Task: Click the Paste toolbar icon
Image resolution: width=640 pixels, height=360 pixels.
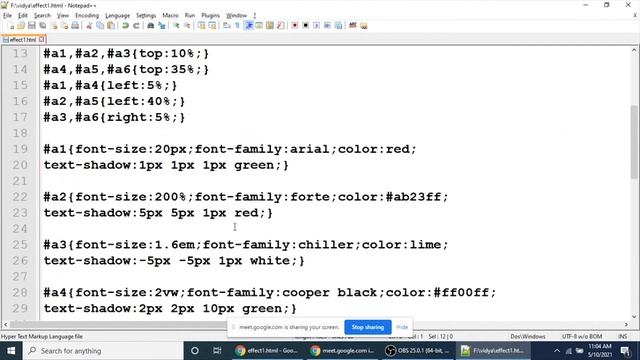Action: pyautogui.click(x=111, y=26)
